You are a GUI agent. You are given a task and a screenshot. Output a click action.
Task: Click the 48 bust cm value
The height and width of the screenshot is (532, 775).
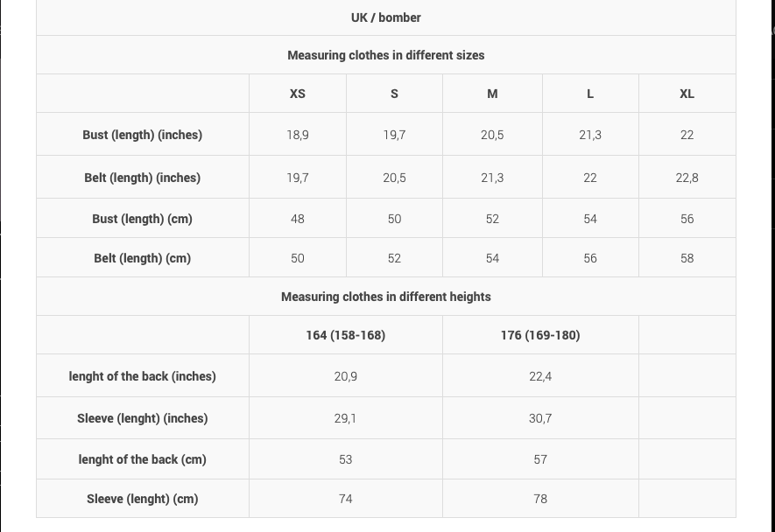coord(298,219)
